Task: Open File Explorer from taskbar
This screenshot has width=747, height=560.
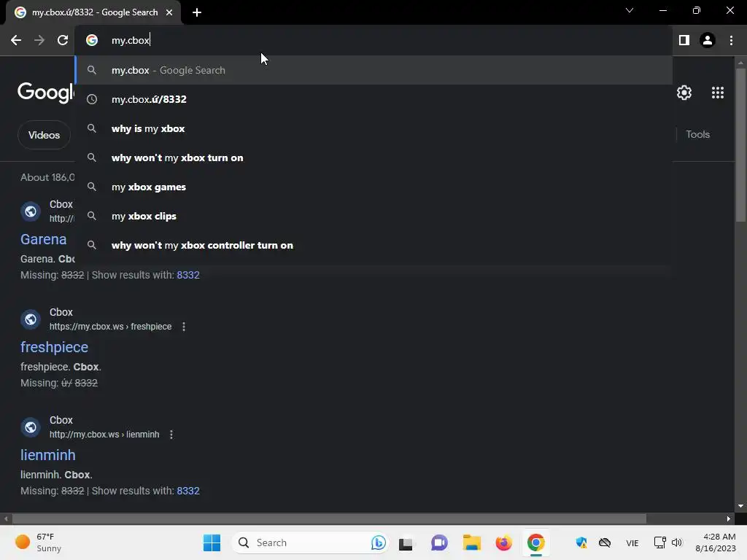Action: (472, 542)
